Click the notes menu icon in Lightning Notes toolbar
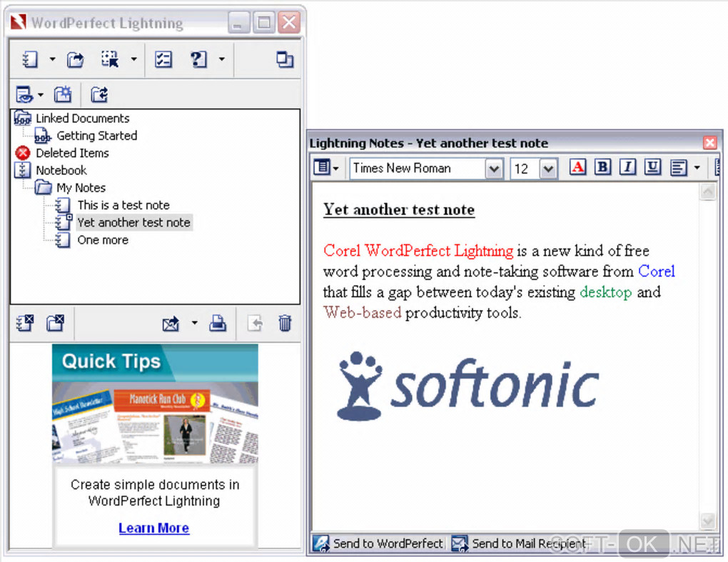The image size is (728, 562). [322, 167]
